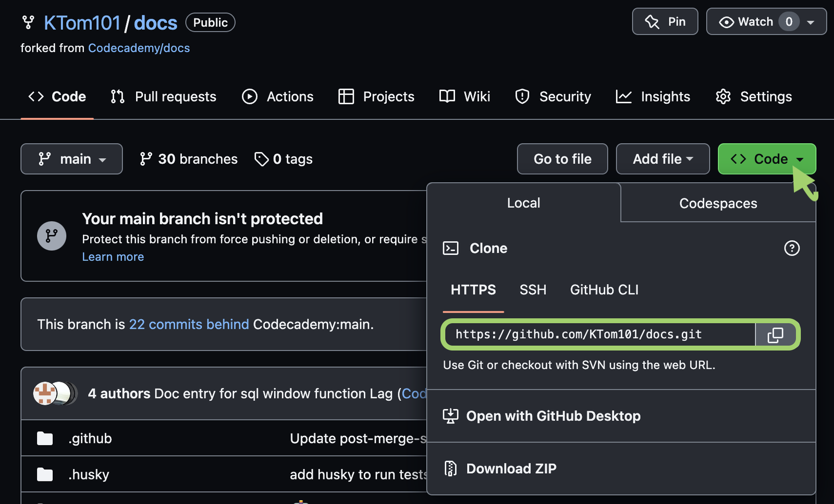Expand the main branch selector dropdown

pos(71,159)
